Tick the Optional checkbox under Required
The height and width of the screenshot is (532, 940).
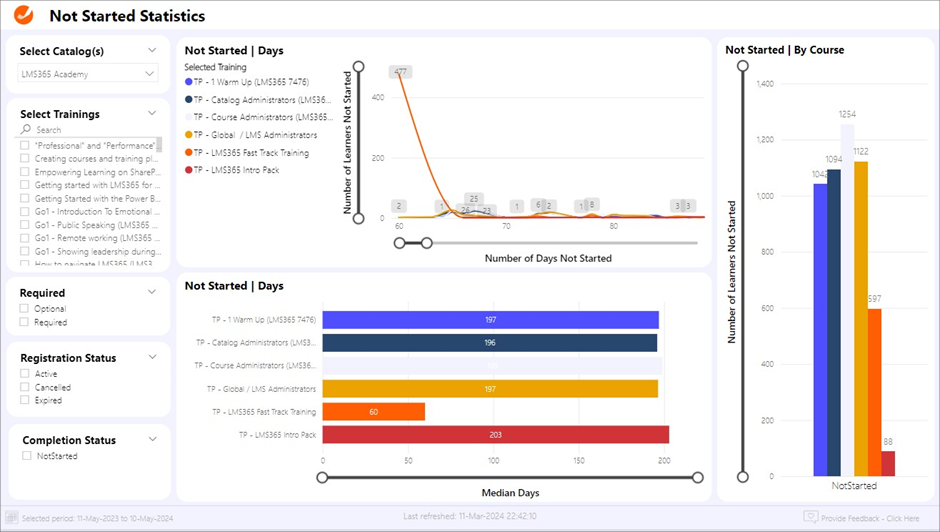(25, 309)
